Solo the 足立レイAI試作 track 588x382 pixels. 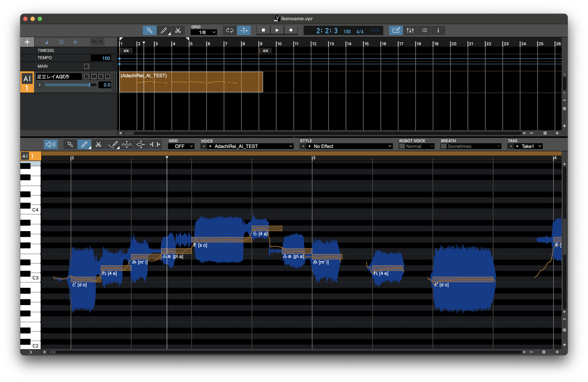tap(101, 77)
